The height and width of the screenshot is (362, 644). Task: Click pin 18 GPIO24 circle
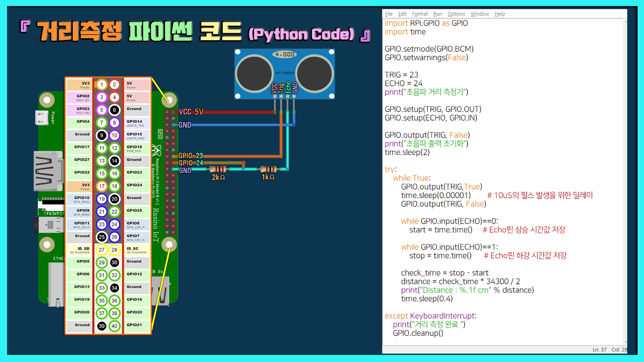click(114, 186)
